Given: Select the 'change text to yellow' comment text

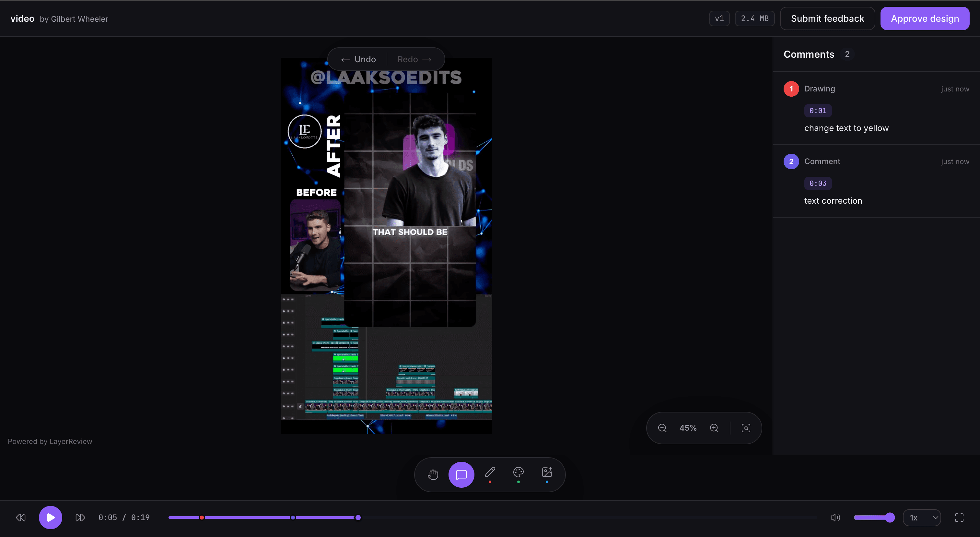Looking at the screenshot, I should (846, 128).
